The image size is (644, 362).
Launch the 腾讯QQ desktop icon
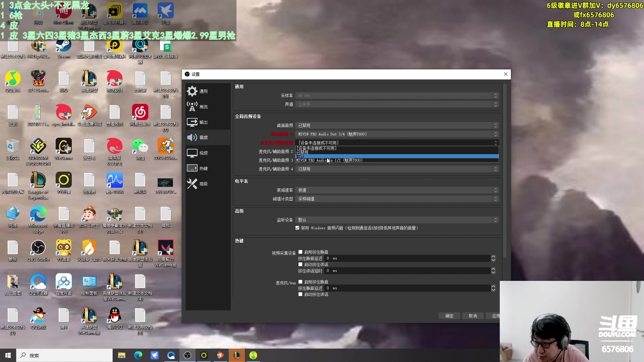pyautogui.click(x=114, y=318)
